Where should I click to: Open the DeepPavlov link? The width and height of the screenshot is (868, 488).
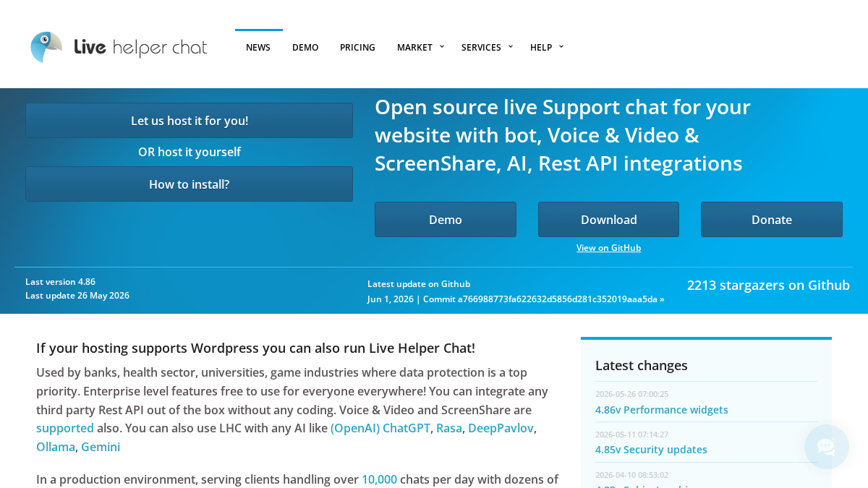pyautogui.click(x=501, y=428)
